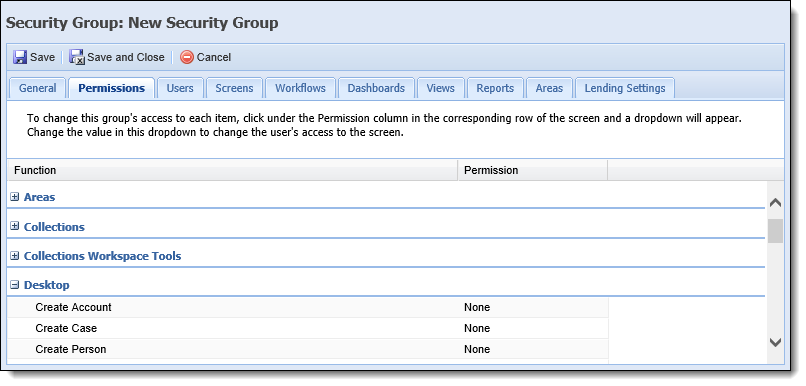Select the Dashboards tab

[x=376, y=88]
